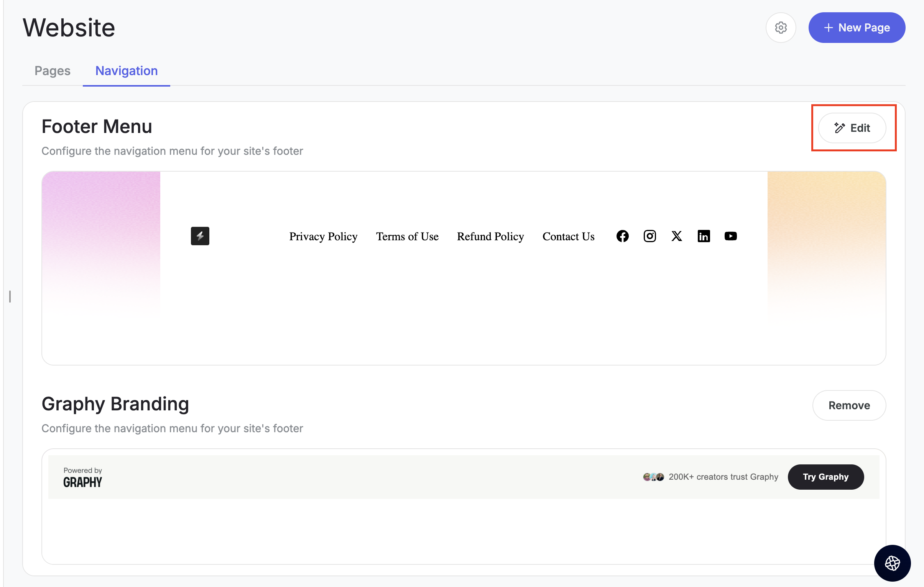
Task: Select the Navigation tab
Action: point(126,71)
